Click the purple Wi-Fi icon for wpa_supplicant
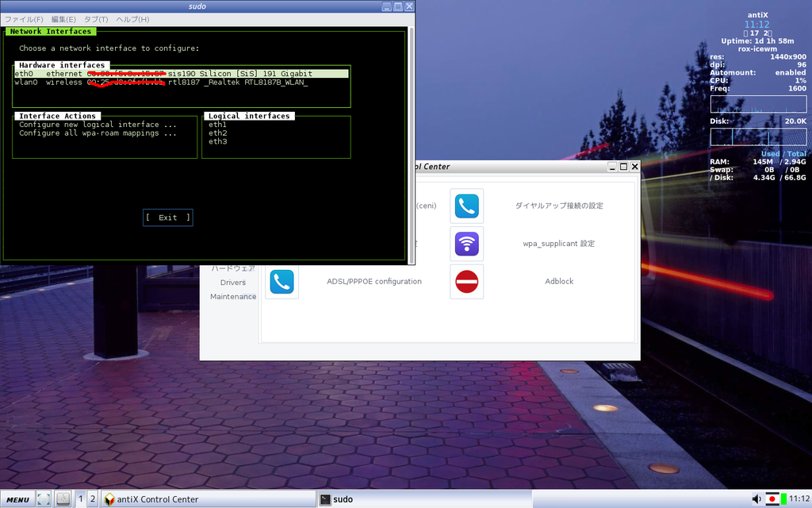 pyautogui.click(x=466, y=244)
